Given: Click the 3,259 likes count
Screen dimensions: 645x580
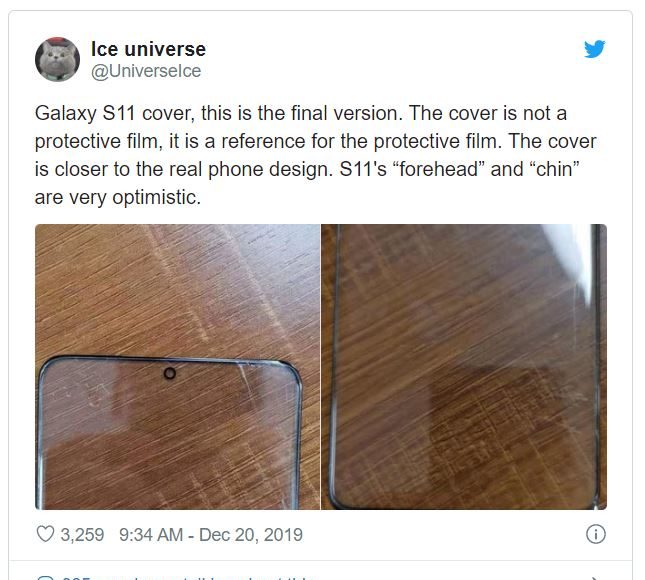Looking at the screenshot, I should [82, 535].
